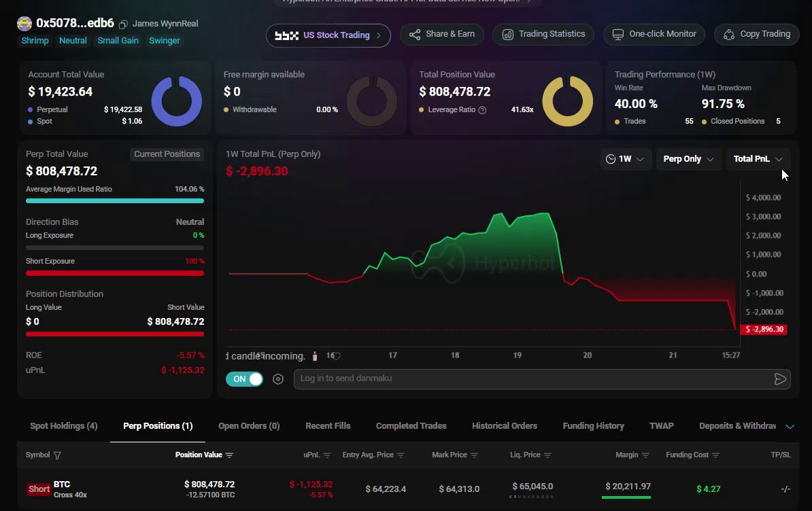Click the Share & Earn share icon
Screen dimensions: 812x511
(x=415, y=35)
